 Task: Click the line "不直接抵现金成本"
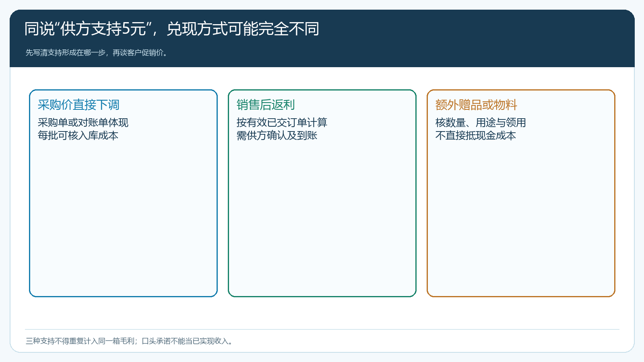tap(475, 136)
